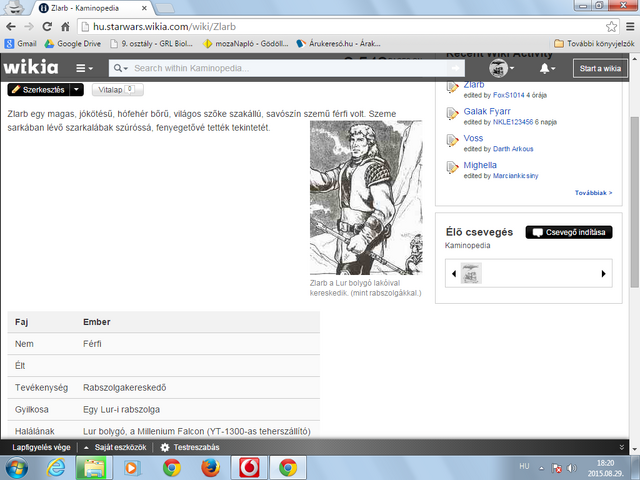Open the user avatar menu
The height and width of the screenshot is (480, 640).
pos(501,68)
